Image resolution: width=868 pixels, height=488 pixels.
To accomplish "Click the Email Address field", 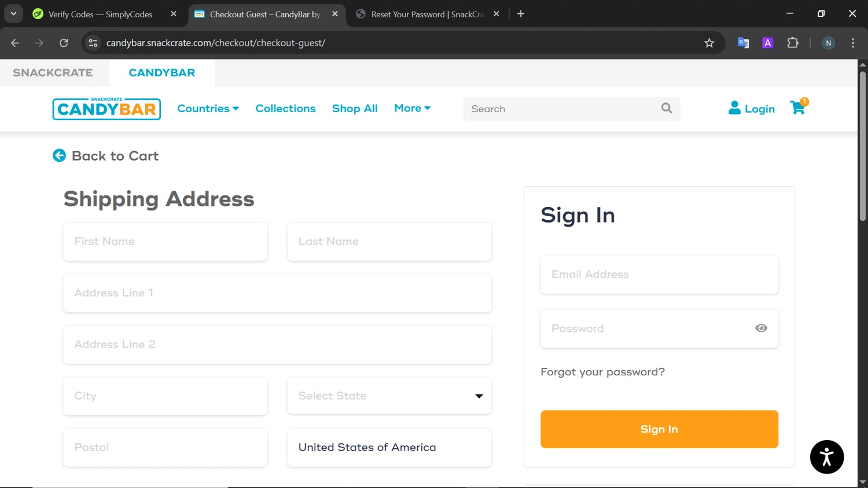I will (659, 275).
